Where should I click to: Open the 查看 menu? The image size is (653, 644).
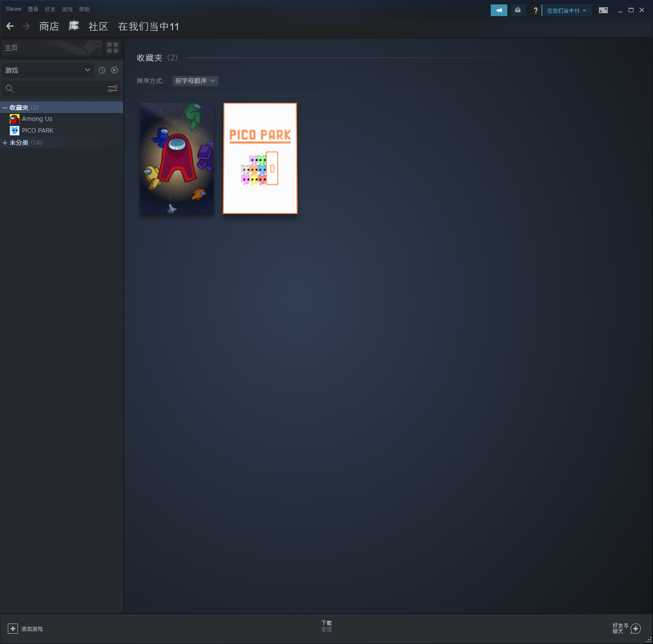tap(33, 9)
